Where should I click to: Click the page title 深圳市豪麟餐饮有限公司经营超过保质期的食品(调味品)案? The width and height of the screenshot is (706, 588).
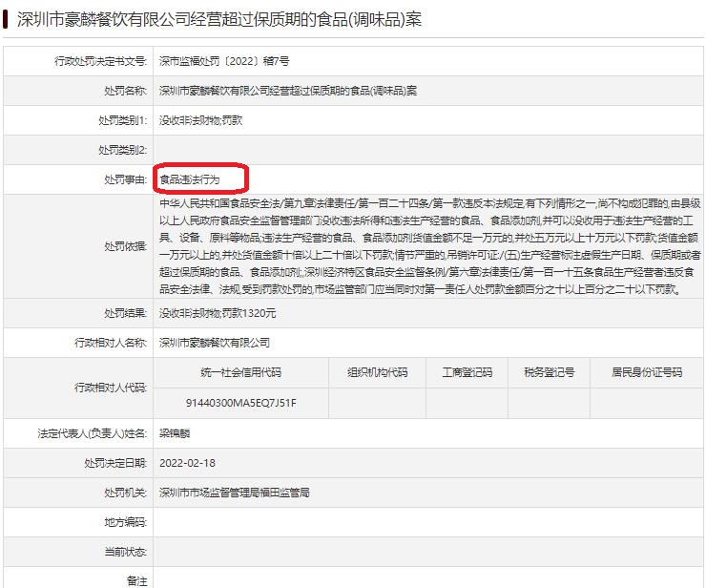219,19
